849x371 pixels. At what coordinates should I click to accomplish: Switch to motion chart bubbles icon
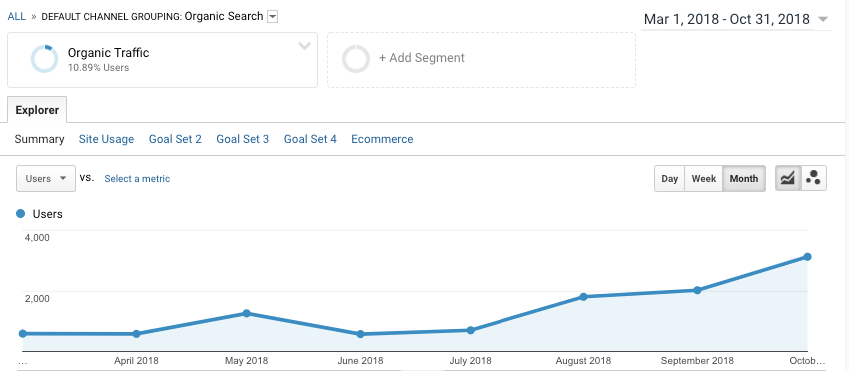pos(813,178)
